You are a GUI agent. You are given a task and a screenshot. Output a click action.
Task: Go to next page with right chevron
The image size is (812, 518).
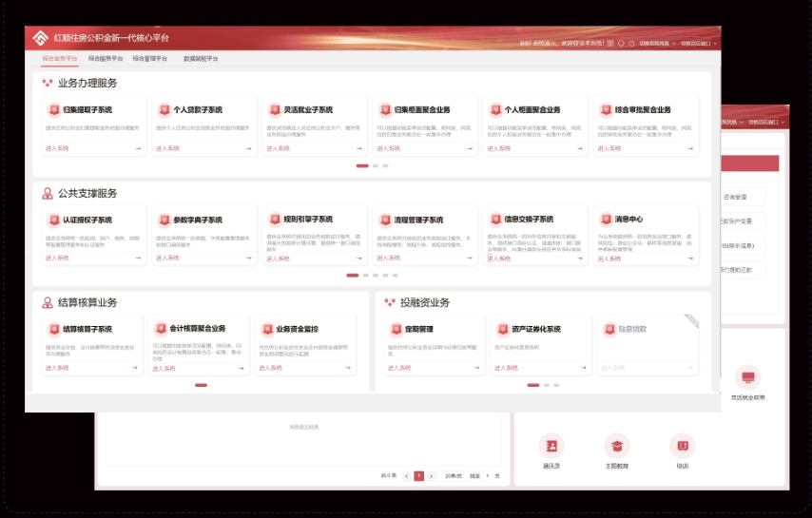431,475
